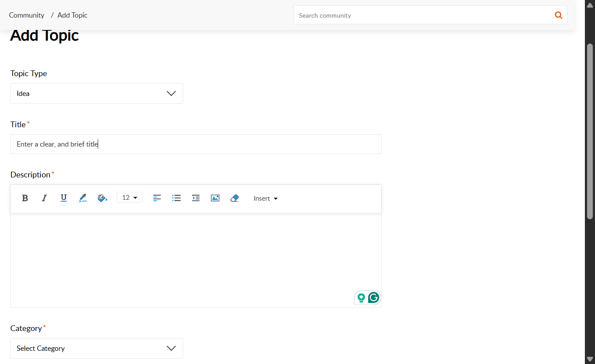595x364 pixels.
Task: Insert an image into description
Action: pyautogui.click(x=215, y=198)
